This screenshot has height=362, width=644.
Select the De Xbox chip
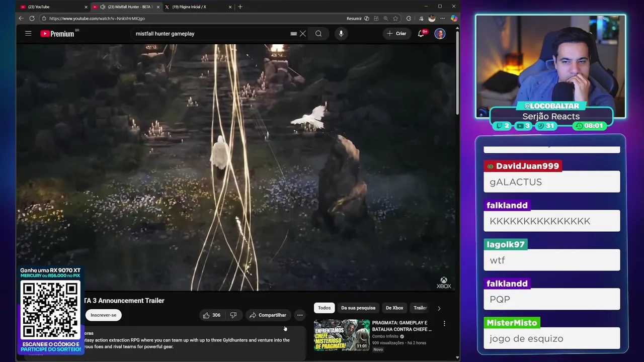(394, 308)
